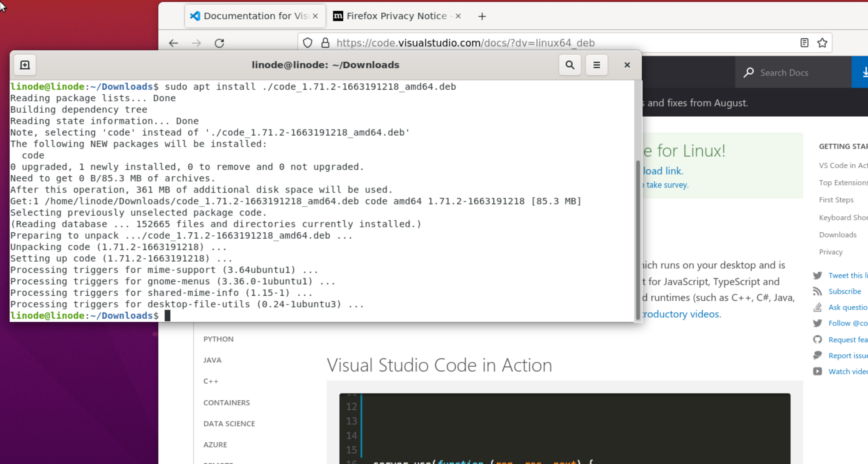Go back with the browser arrow
This screenshot has height=464, width=868.
point(173,43)
